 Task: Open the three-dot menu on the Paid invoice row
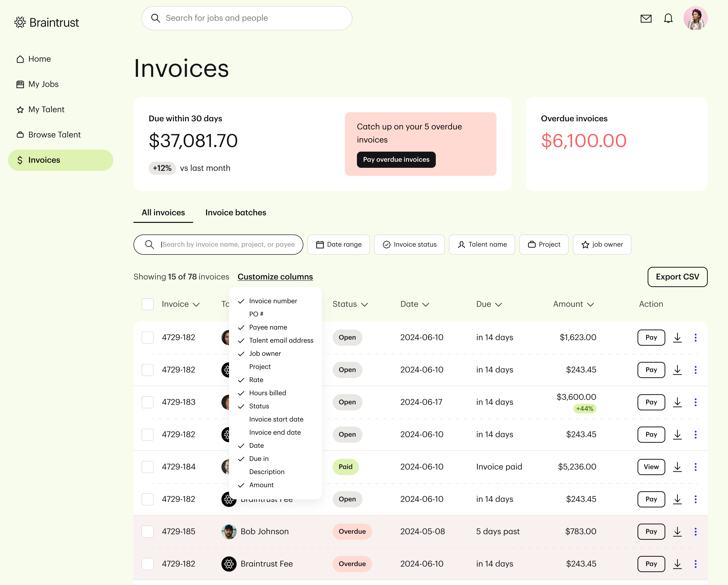[696, 467]
